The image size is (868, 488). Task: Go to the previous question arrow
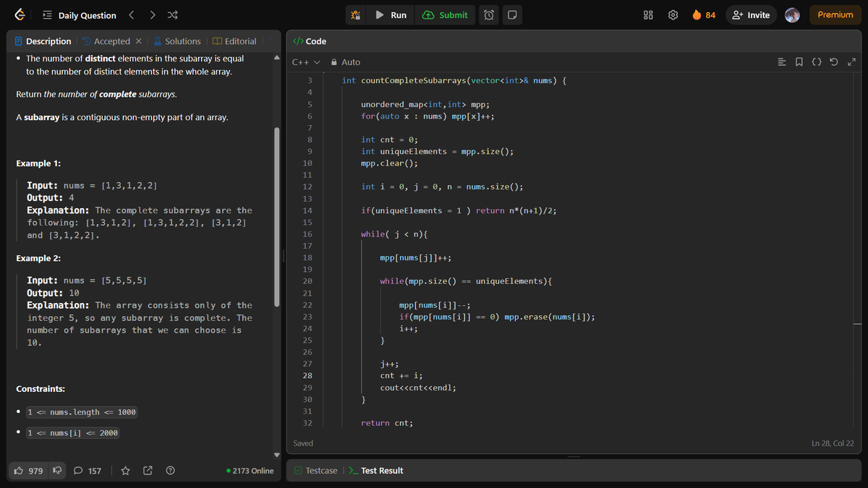[131, 15]
